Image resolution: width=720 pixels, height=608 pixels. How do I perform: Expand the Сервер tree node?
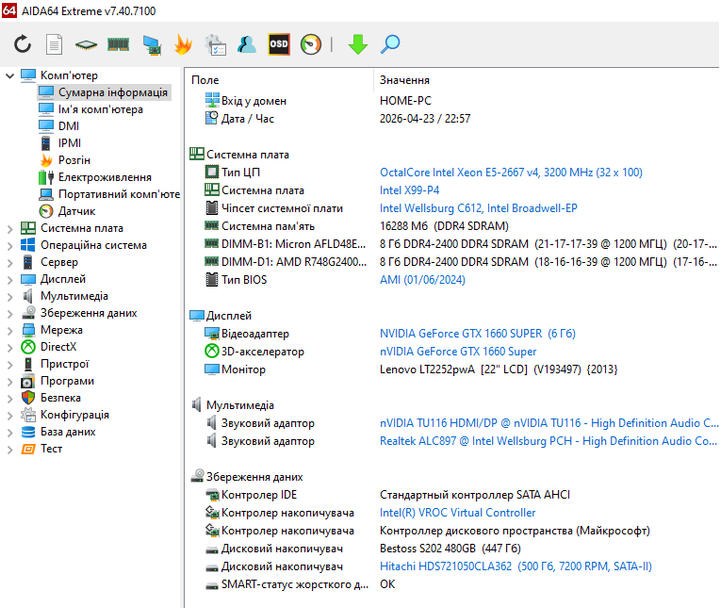[x=10, y=262]
